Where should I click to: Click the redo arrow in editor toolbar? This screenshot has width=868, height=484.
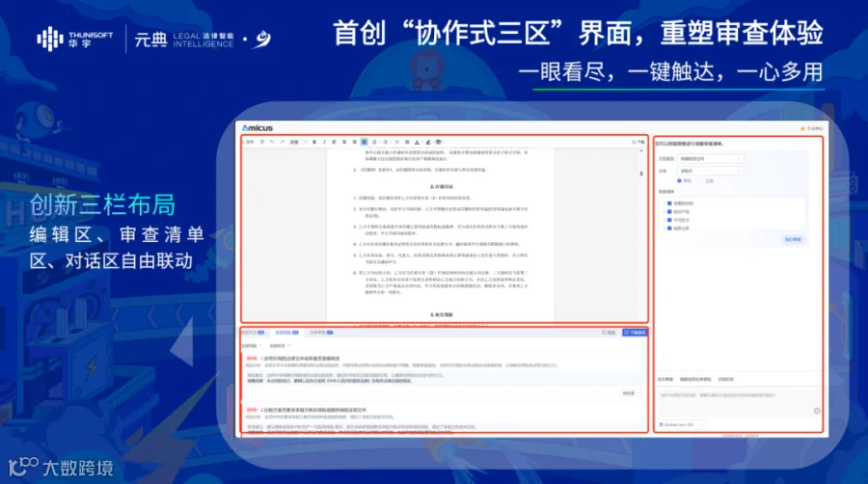point(283,142)
